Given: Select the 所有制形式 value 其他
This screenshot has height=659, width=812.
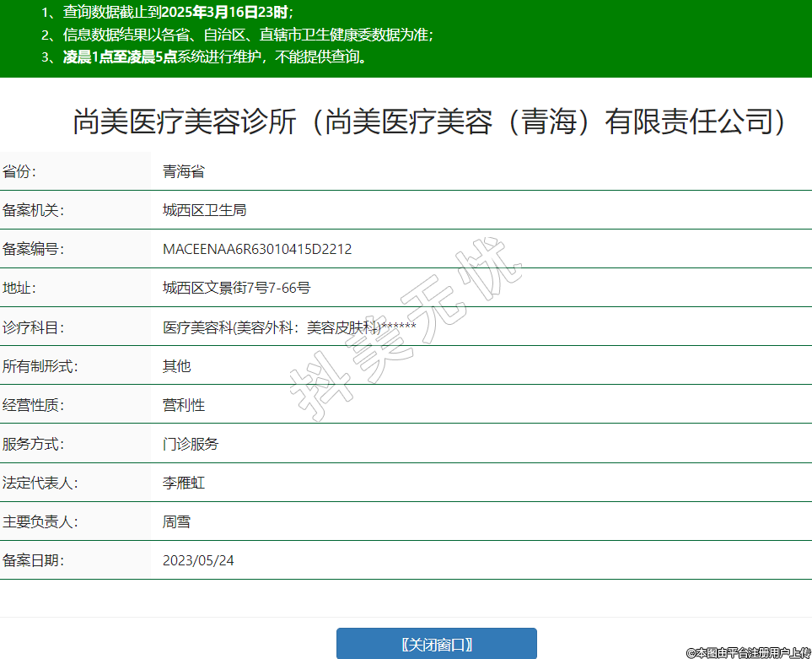Looking at the screenshot, I should click(176, 366).
